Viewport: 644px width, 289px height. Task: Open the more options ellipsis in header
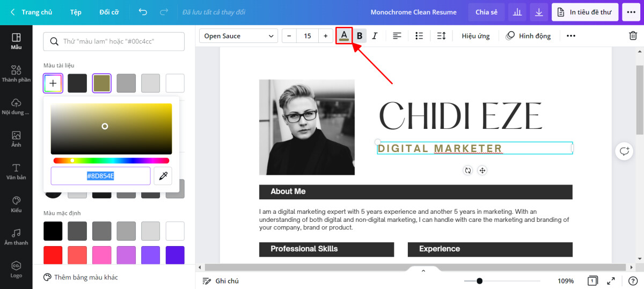(x=631, y=12)
